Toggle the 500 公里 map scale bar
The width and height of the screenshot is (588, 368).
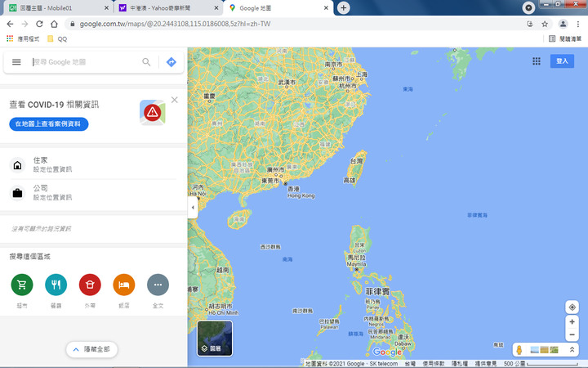[x=541, y=364]
